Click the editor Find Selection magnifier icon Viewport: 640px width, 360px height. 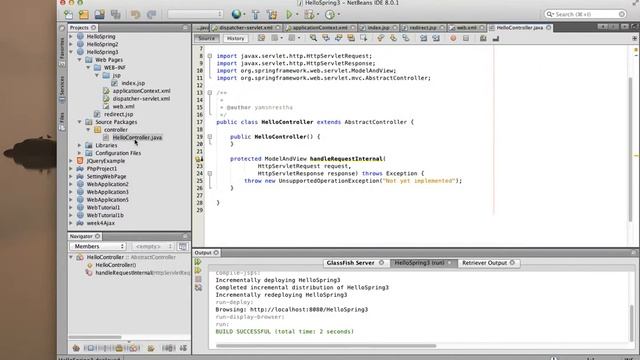pyautogui.click(x=313, y=38)
